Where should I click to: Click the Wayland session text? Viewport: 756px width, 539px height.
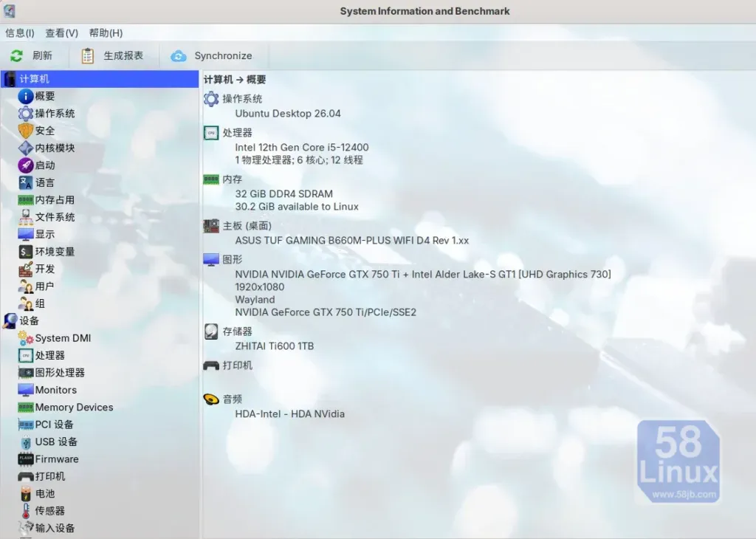(x=255, y=300)
